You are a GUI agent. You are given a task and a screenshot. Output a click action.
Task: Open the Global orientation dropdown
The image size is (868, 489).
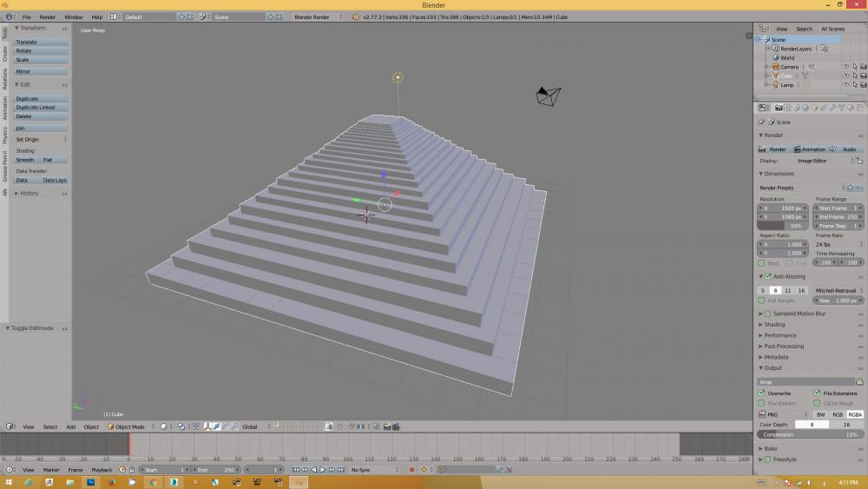pyautogui.click(x=256, y=426)
